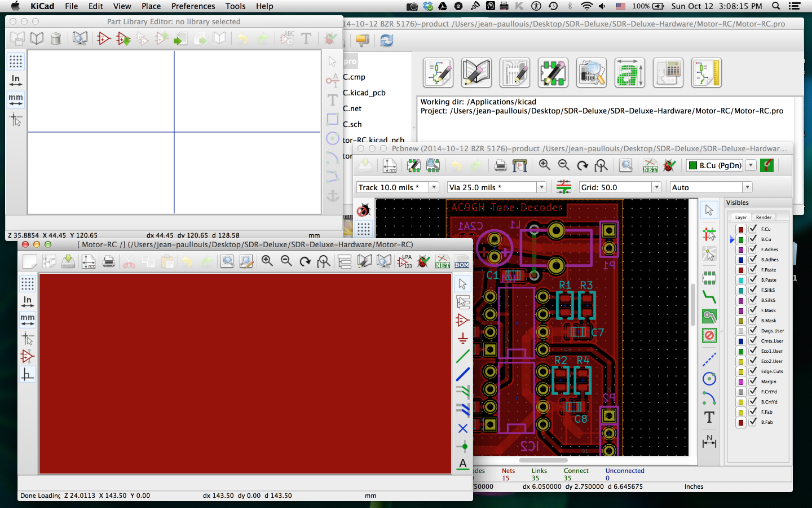Image resolution: width=812 pixels, height=508 pixels.
Task: Select the no-connect flag tool
Action: point(463,428)
